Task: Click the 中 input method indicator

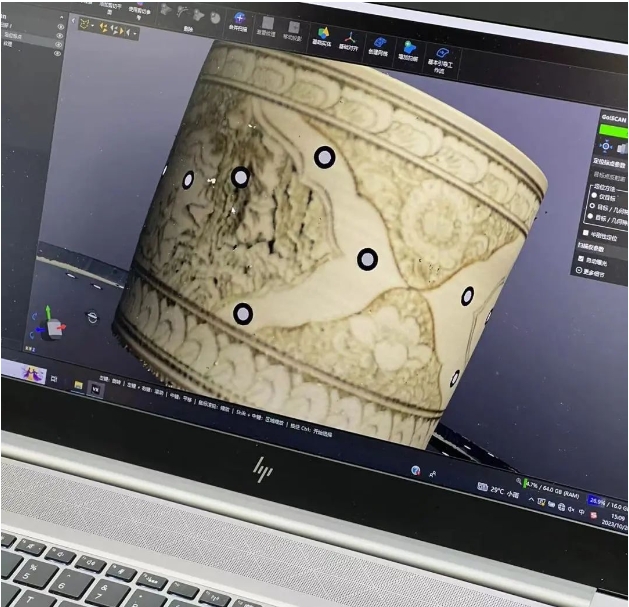Action: point(581,512)
